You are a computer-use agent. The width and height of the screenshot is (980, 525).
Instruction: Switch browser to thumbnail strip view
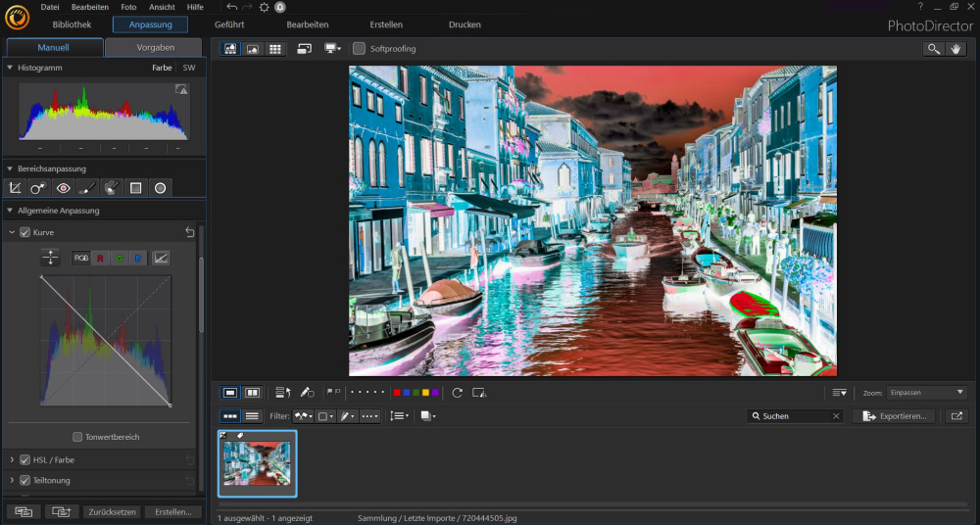point(230,416)
